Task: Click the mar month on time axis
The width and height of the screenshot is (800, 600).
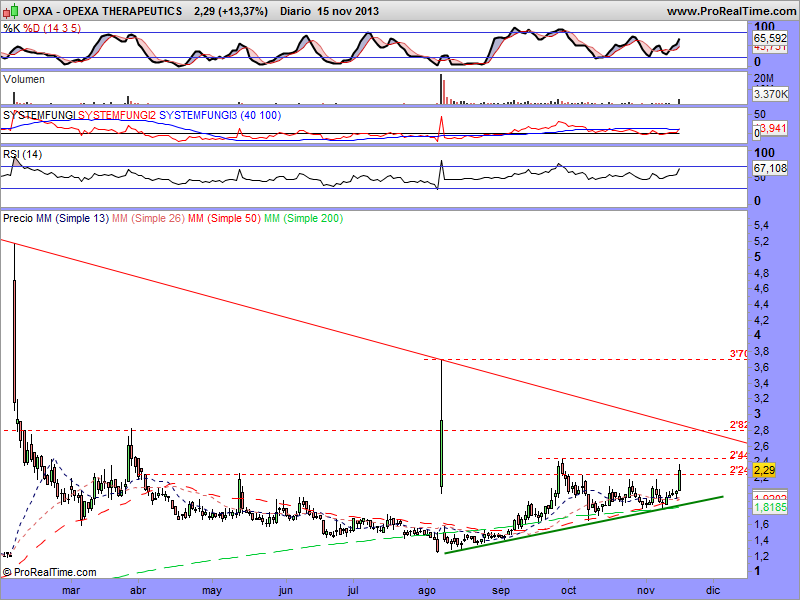Action: pyautogui.click(x=71, y=590)
